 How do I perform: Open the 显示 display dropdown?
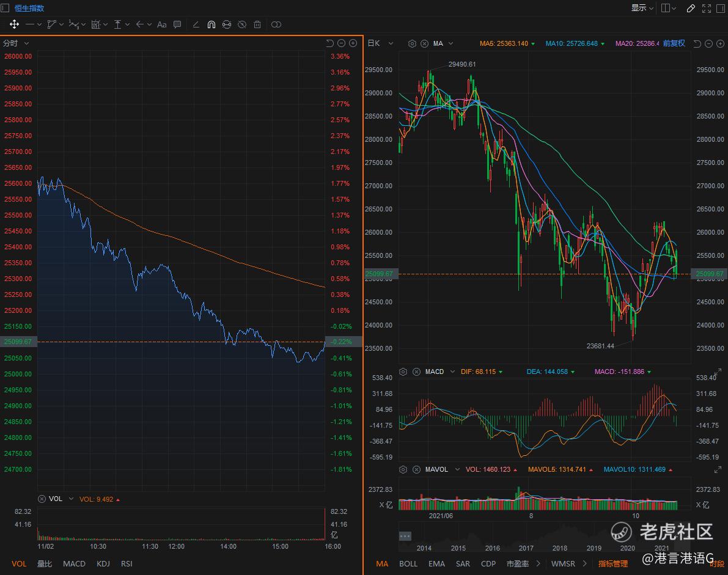tap(642, 8)
